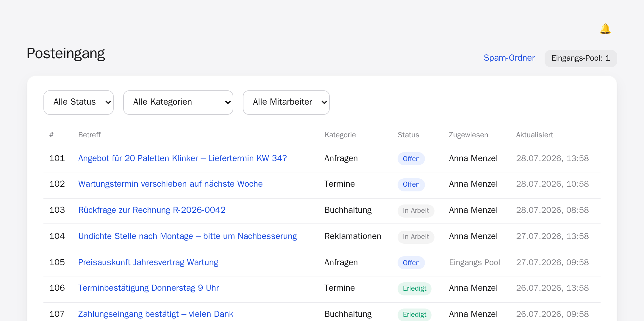Open ticket Zahlungseingang bestätigt – vielen Dank
644x321 pixels.
pos(156,314)
